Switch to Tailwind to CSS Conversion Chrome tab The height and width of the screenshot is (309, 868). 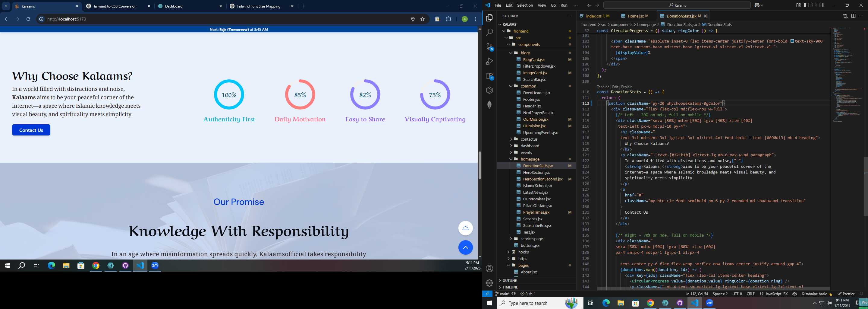pyautogui.click(x=118, y=6)
